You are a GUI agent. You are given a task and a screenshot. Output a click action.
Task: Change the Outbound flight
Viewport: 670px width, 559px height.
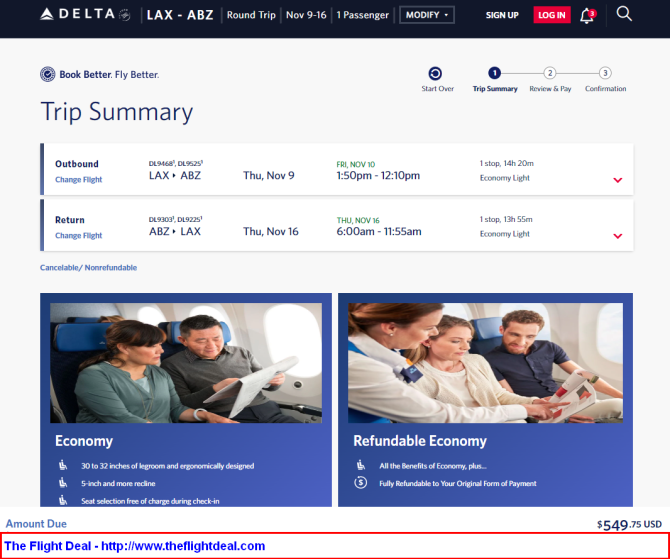coord(79,179)
